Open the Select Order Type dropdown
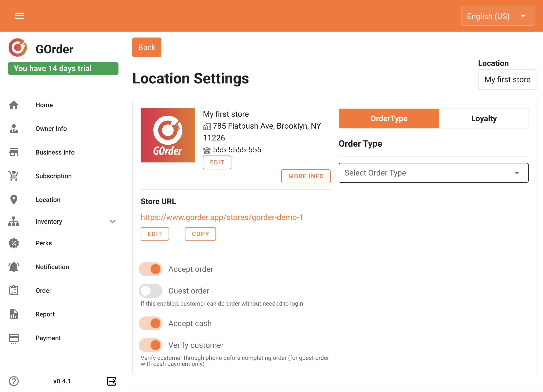The height and width of the screenshot is (392, 543). [434, 173]
